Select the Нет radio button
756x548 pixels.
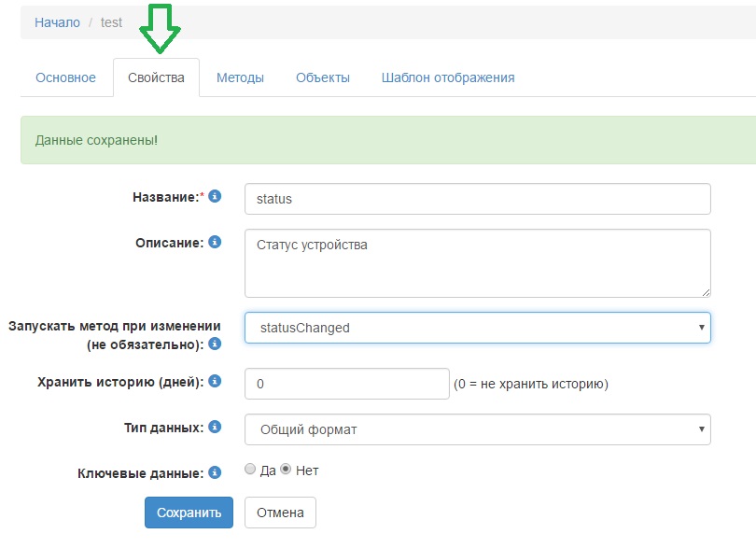coord(287,470)
